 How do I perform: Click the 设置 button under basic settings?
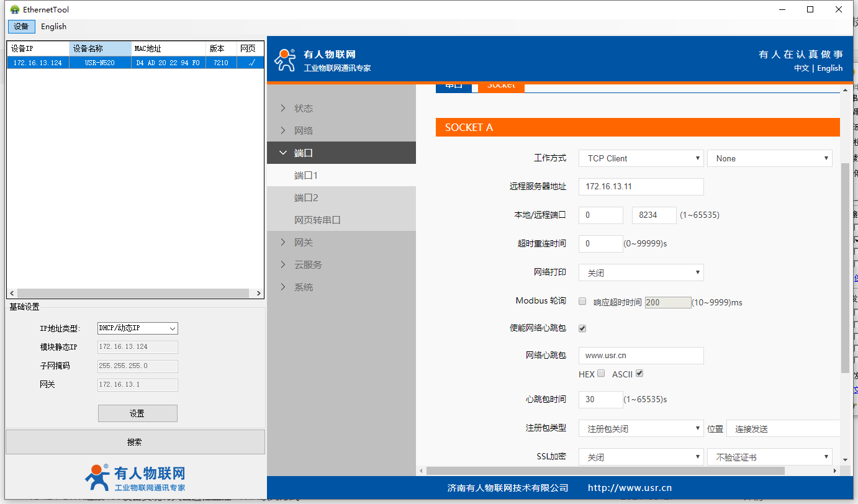pos(137,413)
